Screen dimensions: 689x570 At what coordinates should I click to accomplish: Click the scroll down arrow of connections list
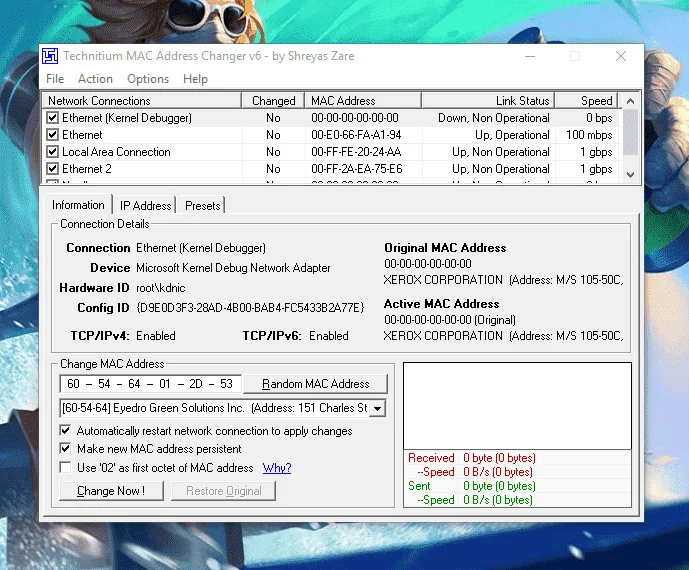[630, 174]
